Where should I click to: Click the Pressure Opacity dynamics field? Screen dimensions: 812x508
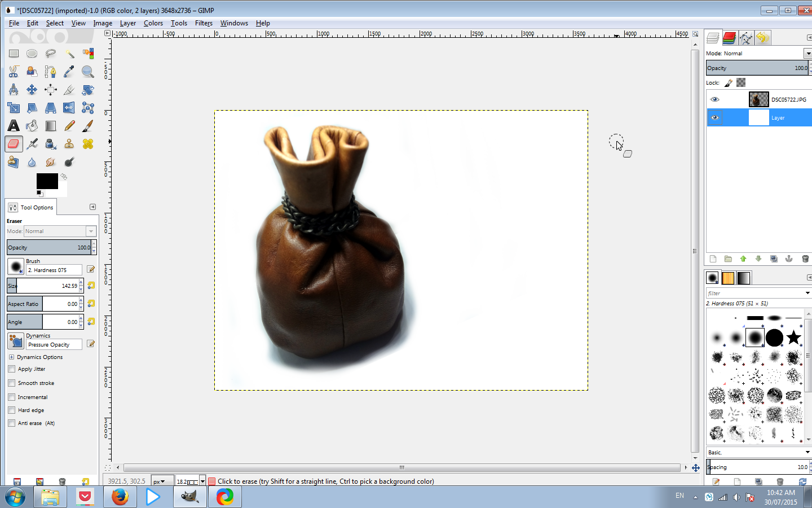pyautogui.click(x=54, y=344)
